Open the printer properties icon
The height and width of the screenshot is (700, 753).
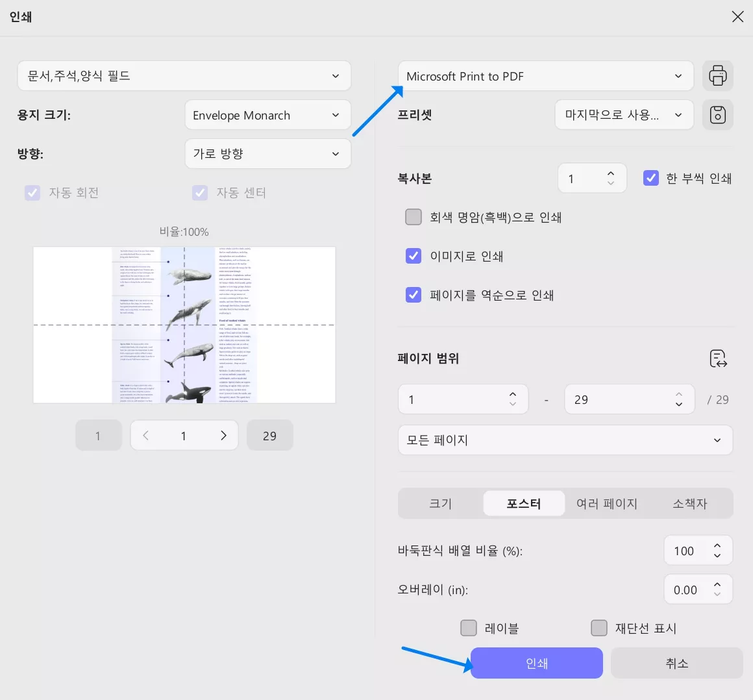click(717, 75)
